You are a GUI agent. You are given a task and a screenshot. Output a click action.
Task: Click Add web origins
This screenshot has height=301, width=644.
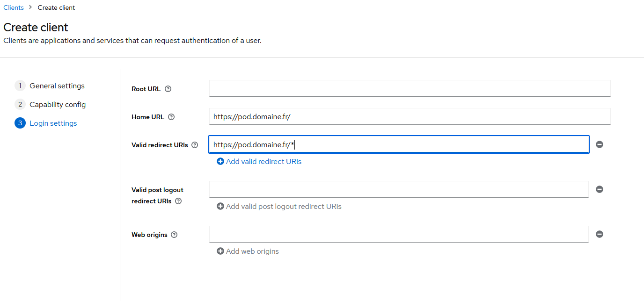[x=248, y=251]
